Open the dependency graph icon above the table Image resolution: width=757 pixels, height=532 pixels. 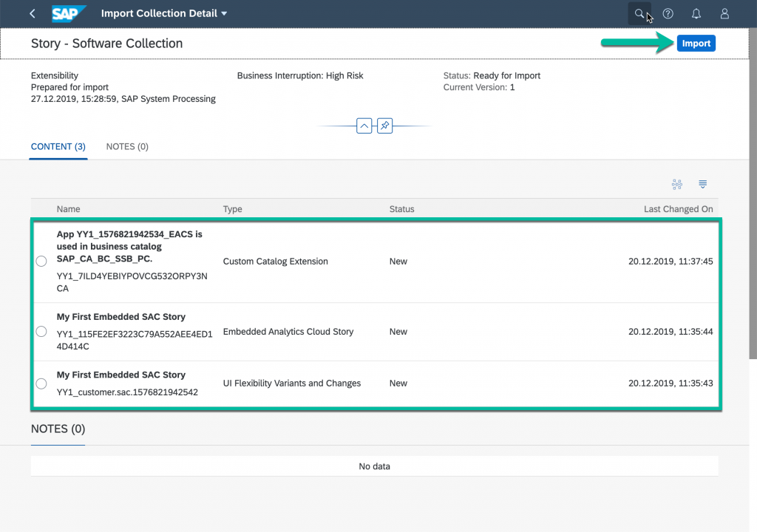(677, 185)
